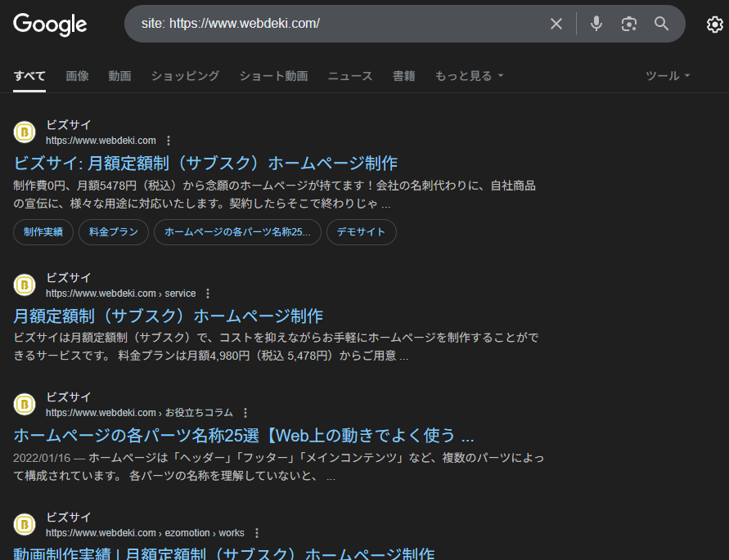The image size is (729, 560).
Task: Click the 制作実績 sitelink chip
Action: (43, 232)
